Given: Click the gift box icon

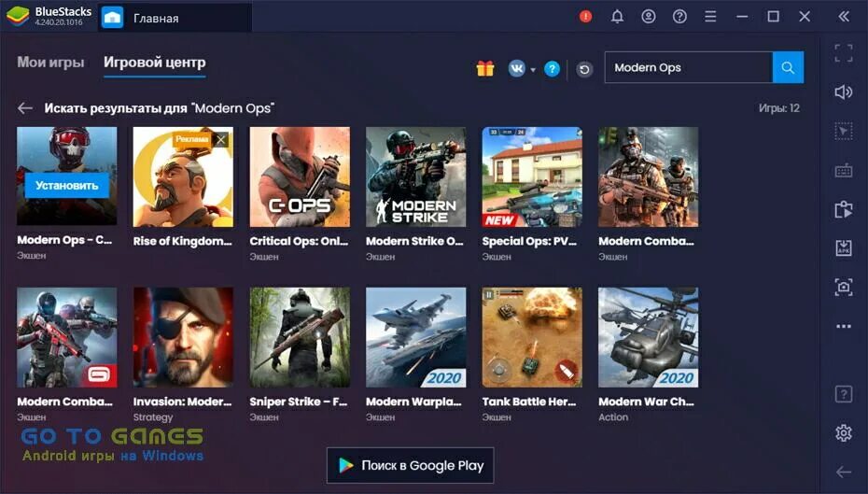Looking at the screenshot, I should click(x=485, y=69).
